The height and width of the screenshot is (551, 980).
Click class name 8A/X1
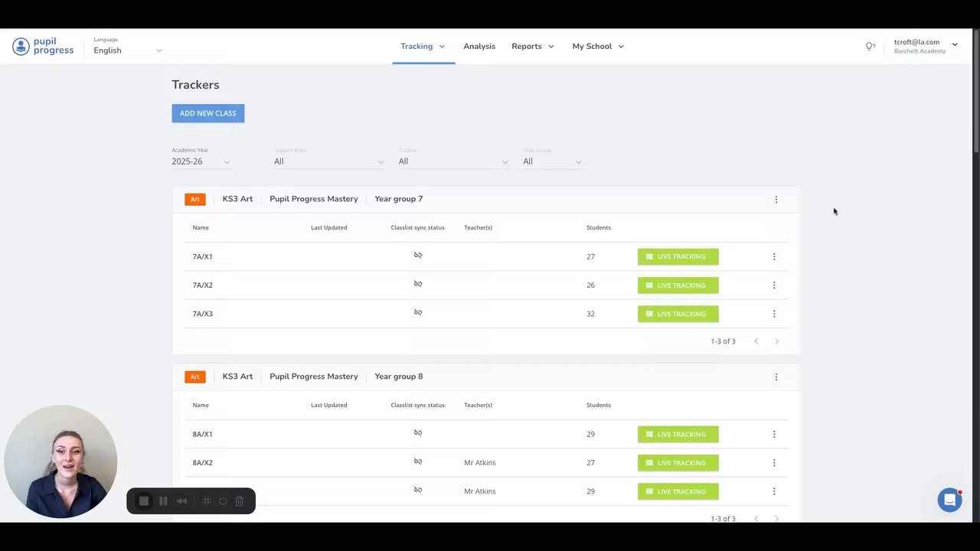coord(203,434)
